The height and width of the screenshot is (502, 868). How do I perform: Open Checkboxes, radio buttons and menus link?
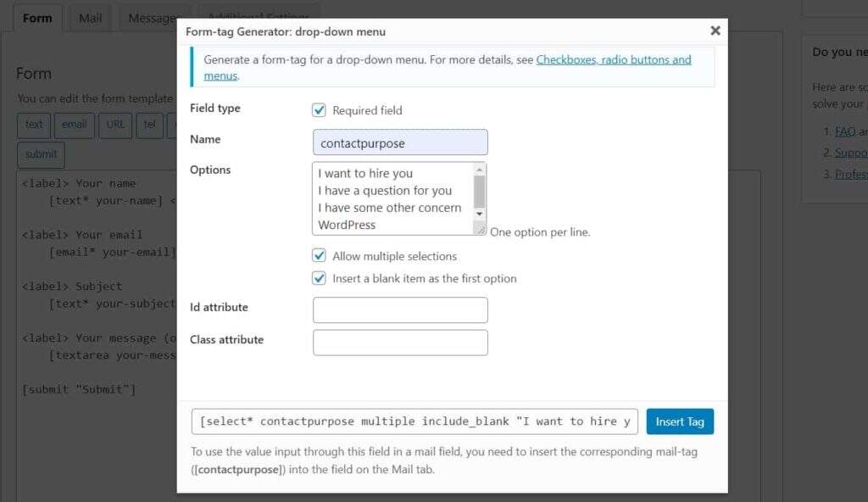tap(614, 60)
